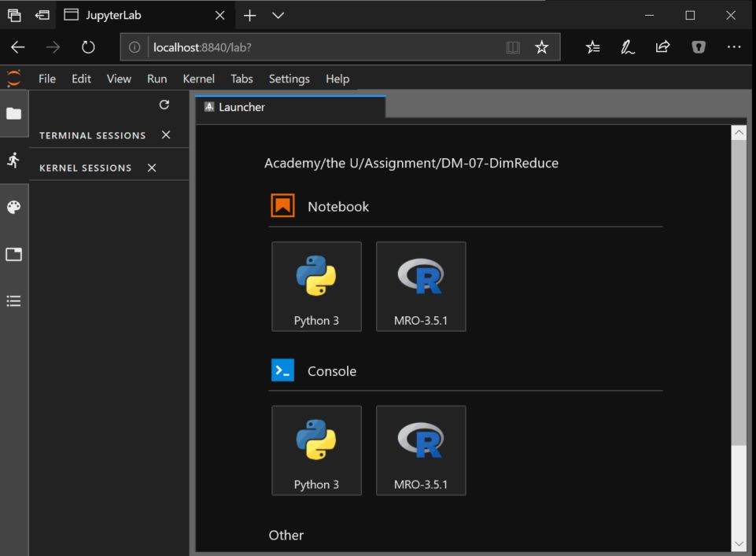Open the Settings menu

tap(289, 79)
